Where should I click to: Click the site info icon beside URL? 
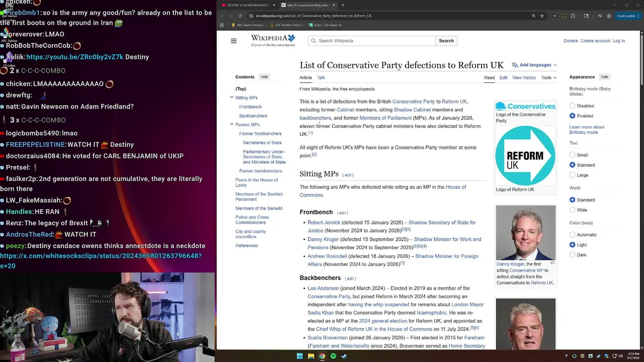click(x=251, y=16)
